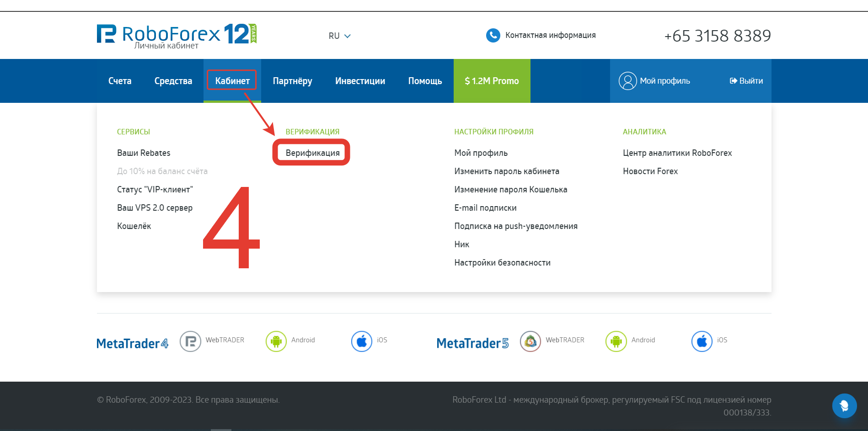Open the $1.2M Promo tab
This screenshot has height=431, width=868.
point(492,81)
